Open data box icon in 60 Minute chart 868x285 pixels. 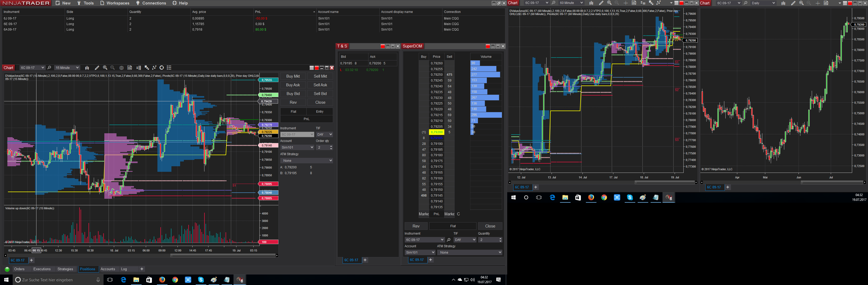634,3
